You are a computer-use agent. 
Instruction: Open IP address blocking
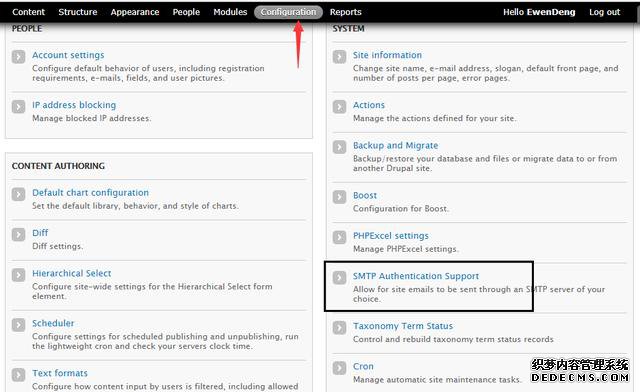tap(74, 105)
